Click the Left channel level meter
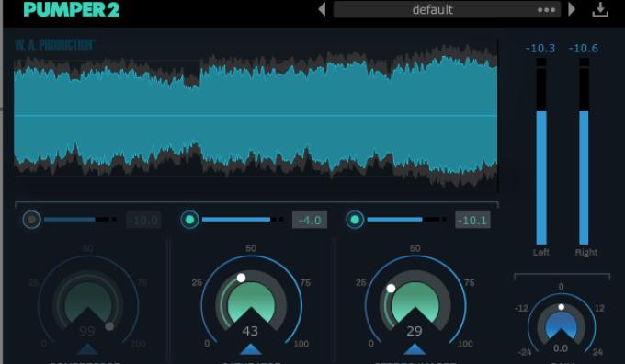Image resolution: width=625 pixels, height=364 pixels. coord(541,151)
